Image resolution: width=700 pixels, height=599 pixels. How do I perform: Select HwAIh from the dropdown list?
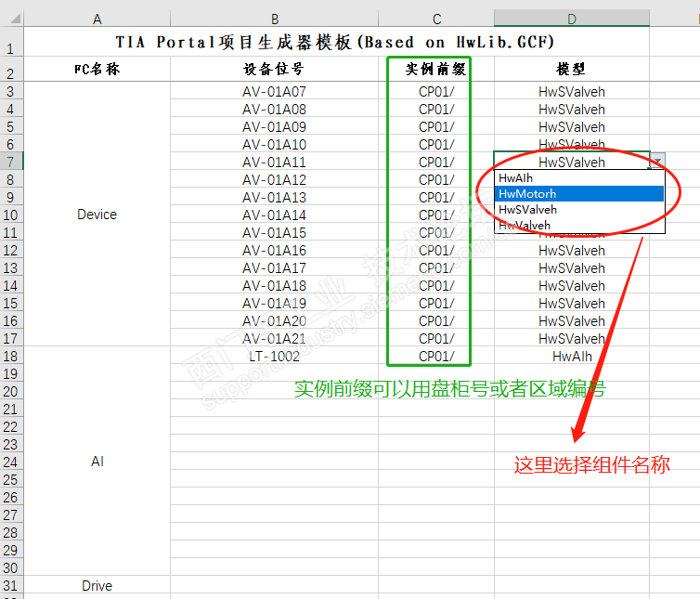579,178
